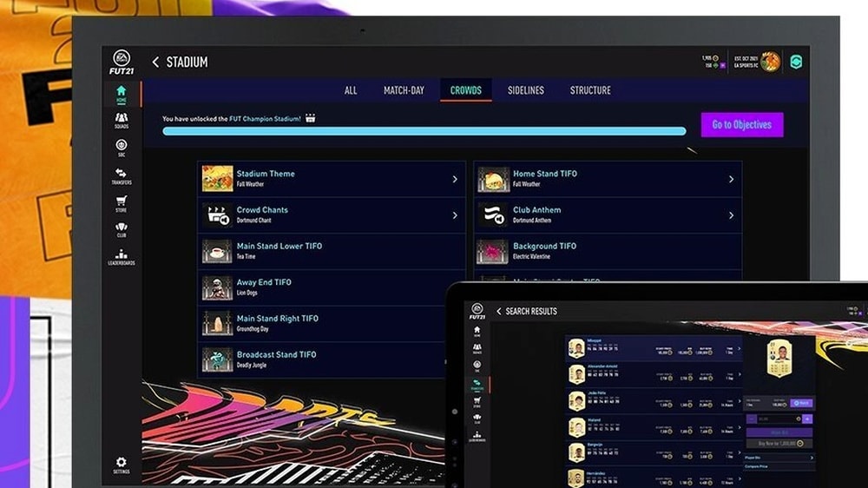Open Home on the tablet sidebar

click(477, 331)
